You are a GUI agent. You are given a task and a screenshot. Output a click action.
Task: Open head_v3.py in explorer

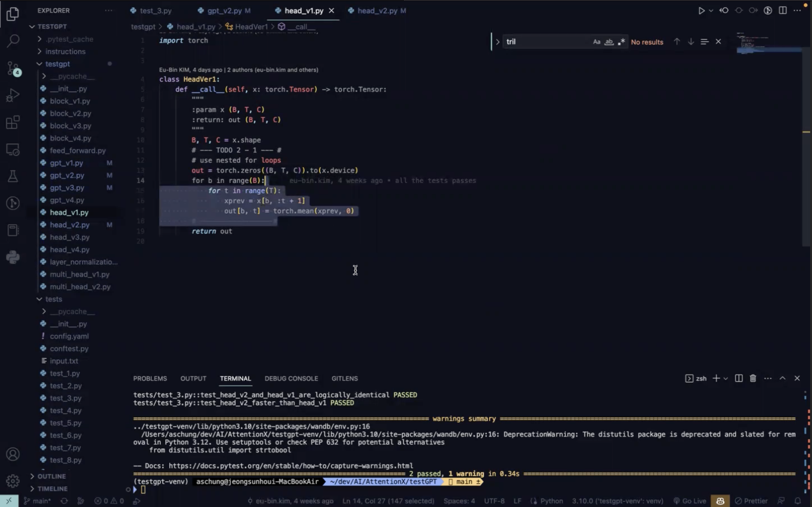pyautogui.click(x=70, y=237)
